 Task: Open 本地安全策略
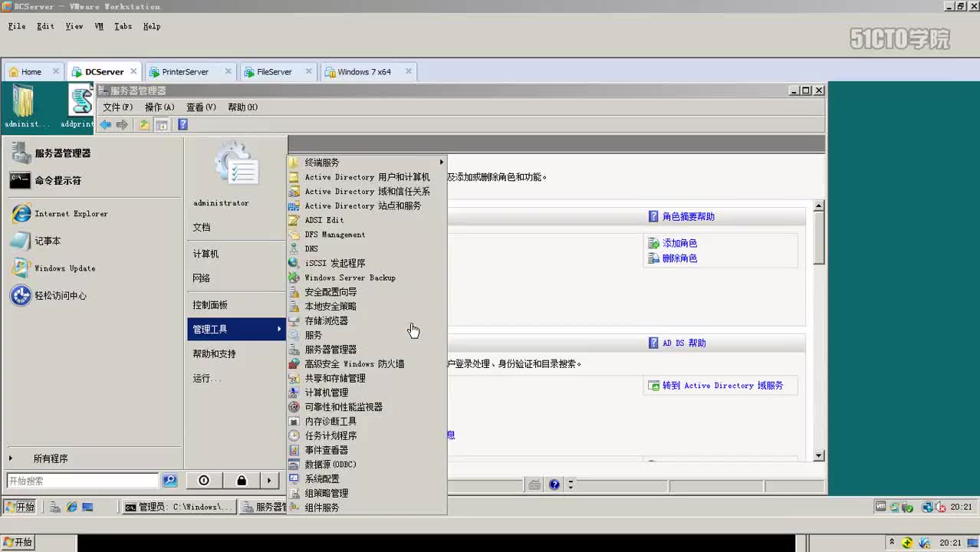point(367,307)
